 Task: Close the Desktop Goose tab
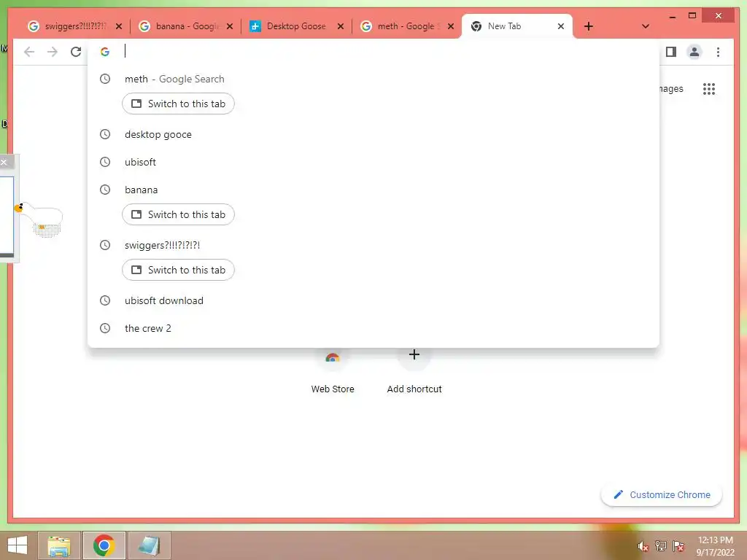coord(341,26)
